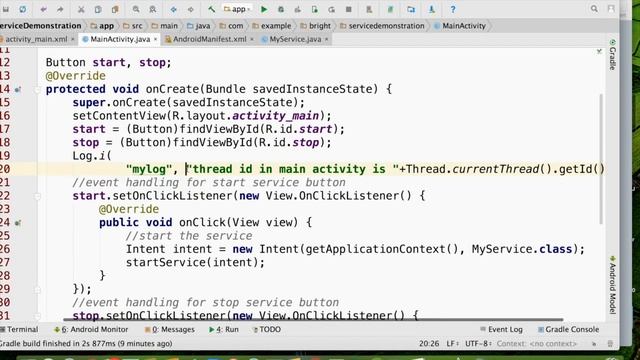Screen dimensions: 640x360
Task: Click the 20:26 caret position indicator
Action: pos(429,344)
